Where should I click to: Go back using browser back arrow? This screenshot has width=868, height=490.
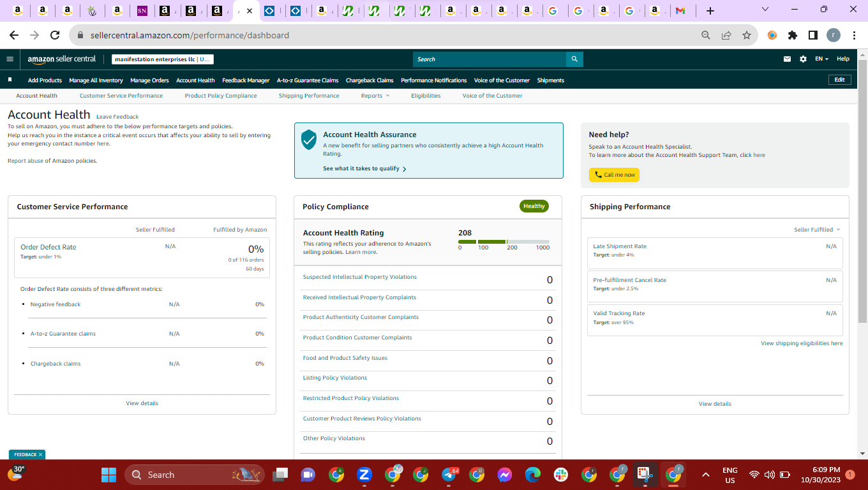(14, 35)
